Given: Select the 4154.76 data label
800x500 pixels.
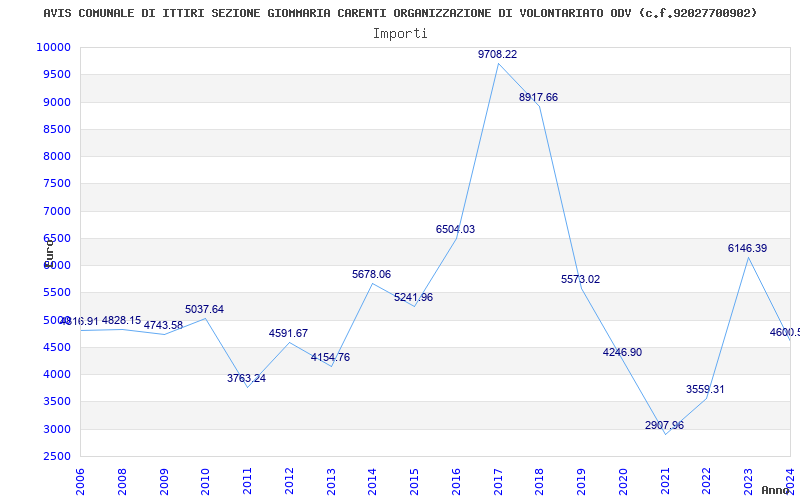Looking at the screenshot, I should point(330,357).
